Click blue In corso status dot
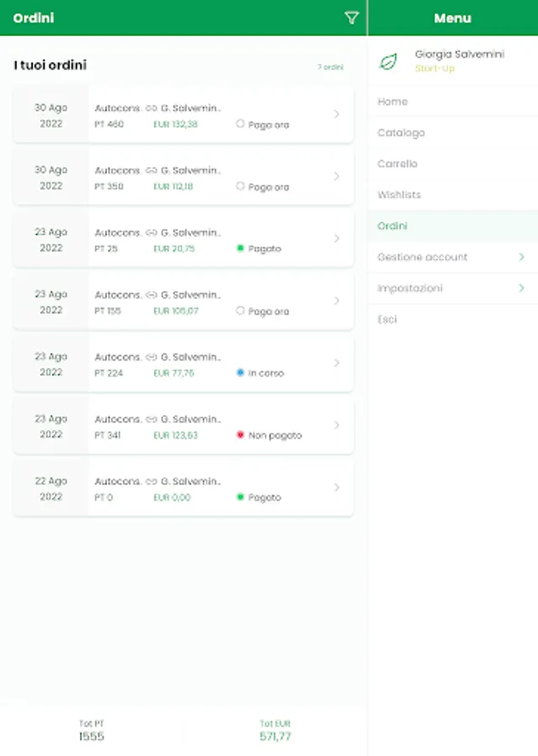 240,373
